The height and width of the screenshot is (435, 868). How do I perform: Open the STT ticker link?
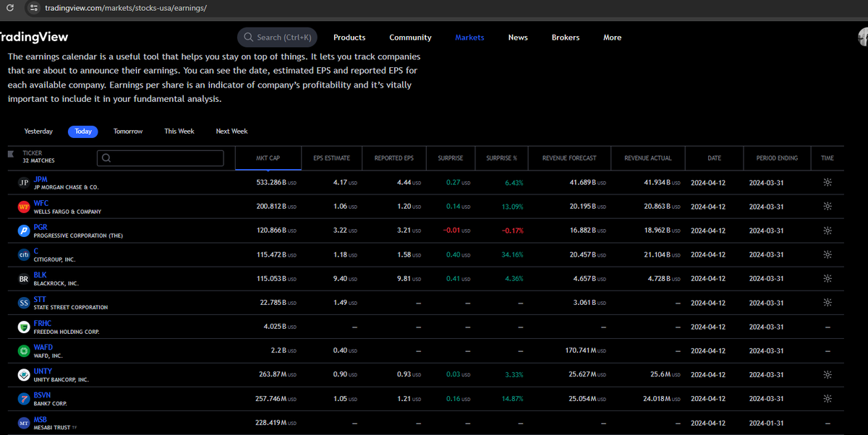coord(40,299)
